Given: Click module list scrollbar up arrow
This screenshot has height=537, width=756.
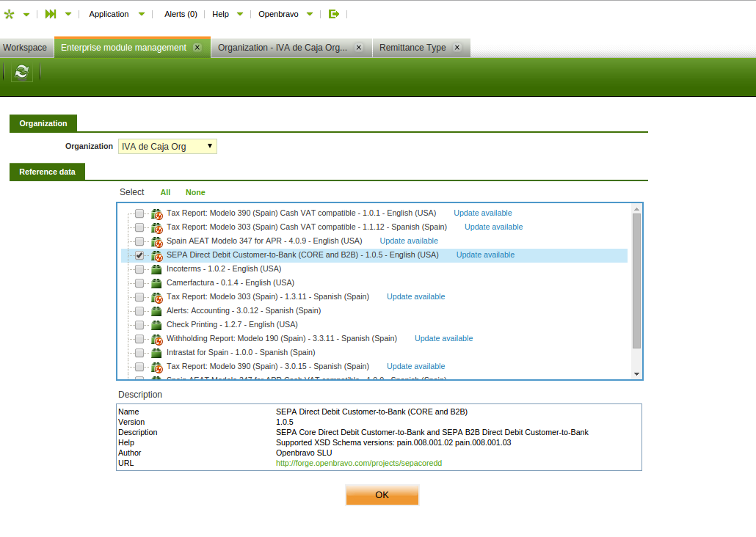Looking at the screenshot, I should 636,209.
